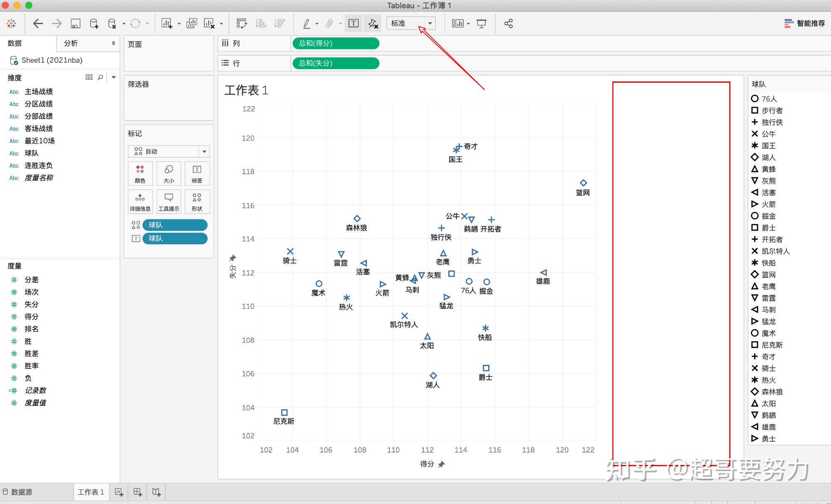The image size is (831, 504).
Task: Click the show/hide cards icon
Action: click(x=457, y=23)
